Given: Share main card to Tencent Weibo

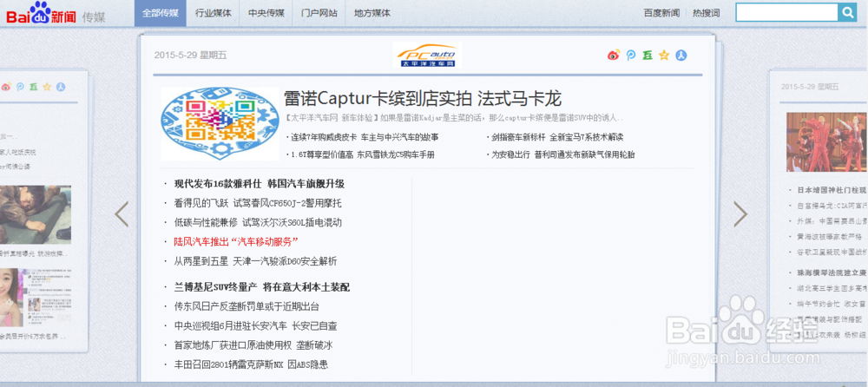Looking at the screenshot, I should click(630, 55).
